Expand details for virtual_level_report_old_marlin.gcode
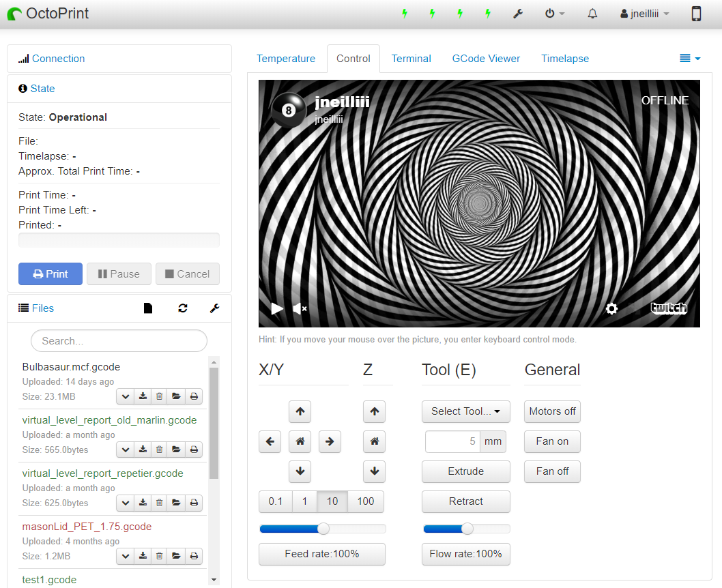722x588 pixels. [x=126, y=450]
